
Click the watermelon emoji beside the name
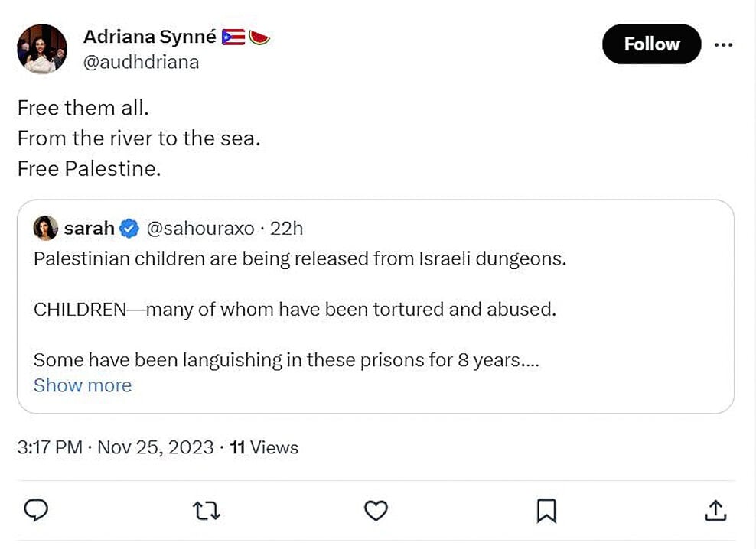(x=259, y=37)
